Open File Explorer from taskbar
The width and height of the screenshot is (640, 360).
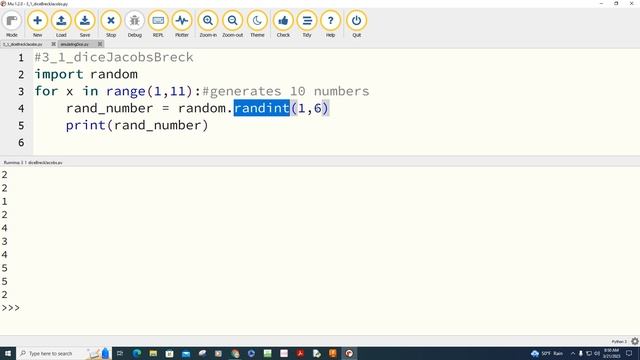point(153,353)
